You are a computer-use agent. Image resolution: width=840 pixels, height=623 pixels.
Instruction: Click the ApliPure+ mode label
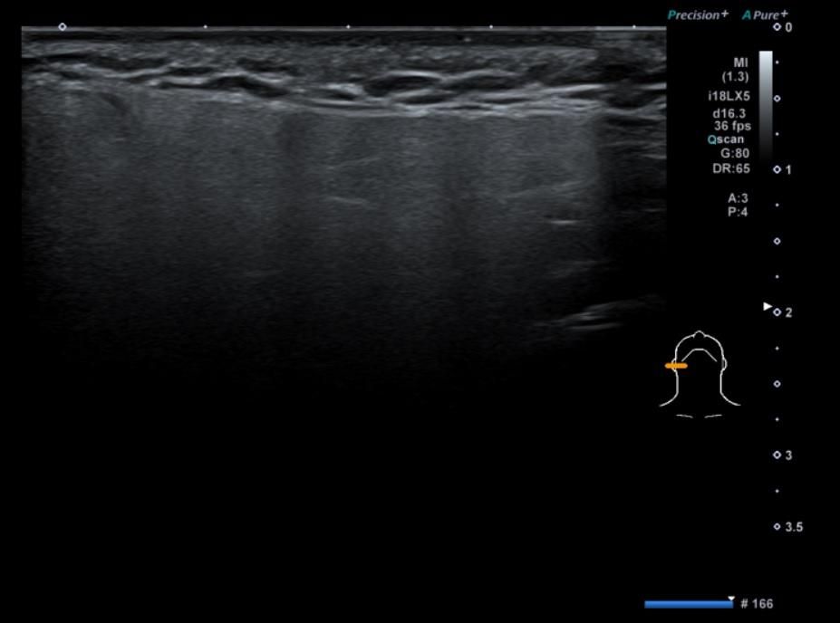click(765, 14)
